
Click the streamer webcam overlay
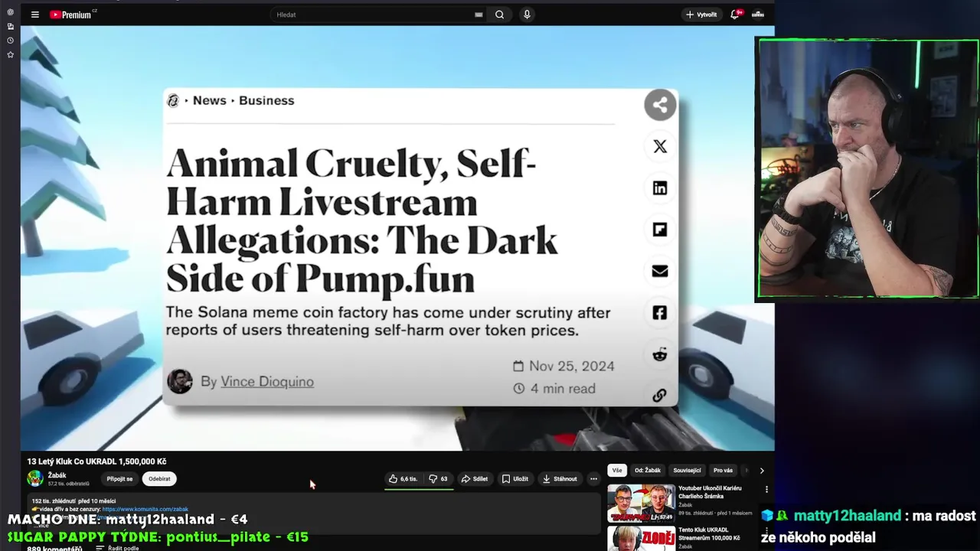(867, 168)
